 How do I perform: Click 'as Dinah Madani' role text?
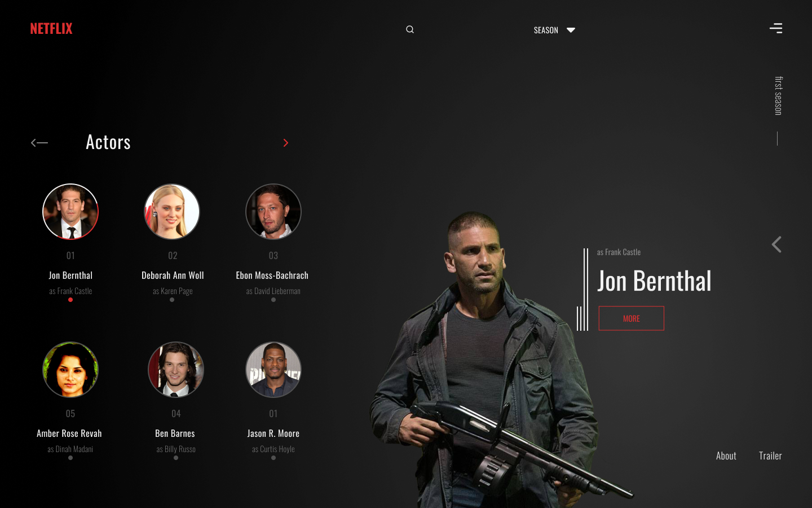click(70, 449)
